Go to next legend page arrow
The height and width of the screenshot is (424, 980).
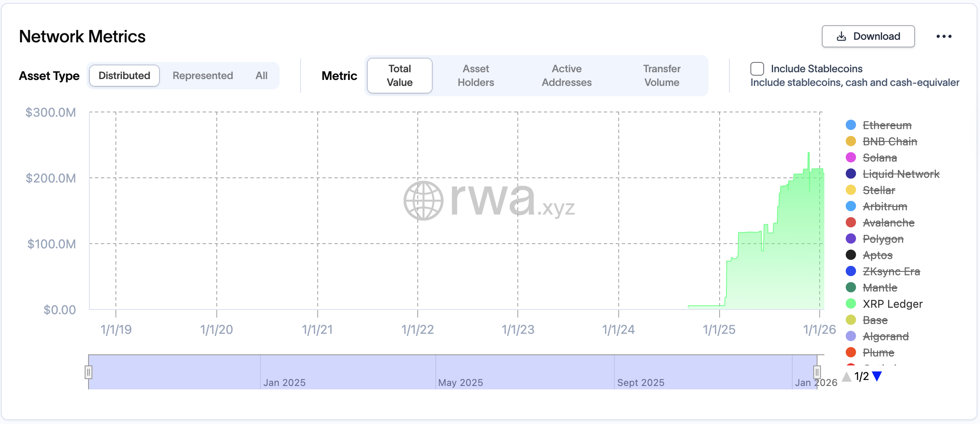click(877, 377)
